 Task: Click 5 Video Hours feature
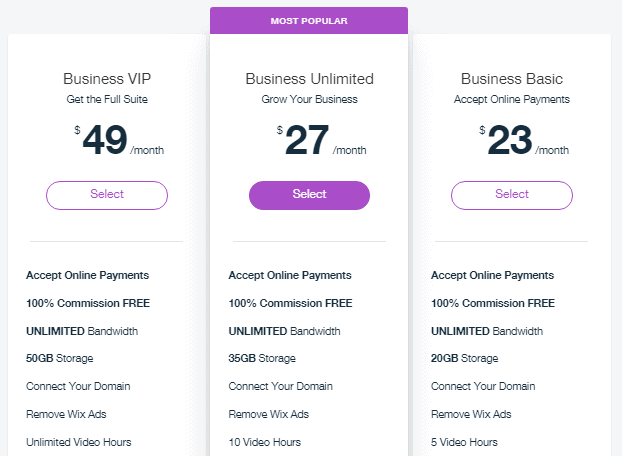pyautogui.click(x=465, y=442)
